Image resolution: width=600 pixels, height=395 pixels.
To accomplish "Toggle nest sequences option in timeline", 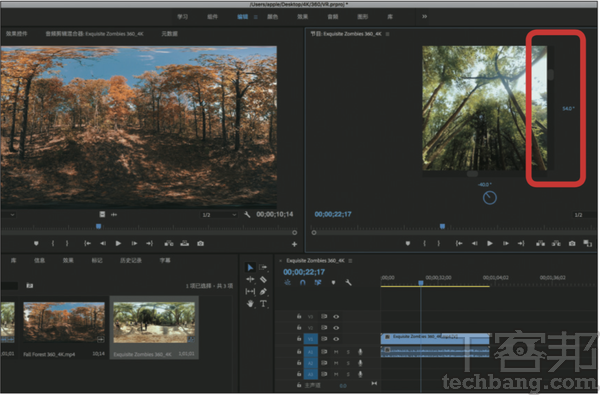I will point(287,283).
